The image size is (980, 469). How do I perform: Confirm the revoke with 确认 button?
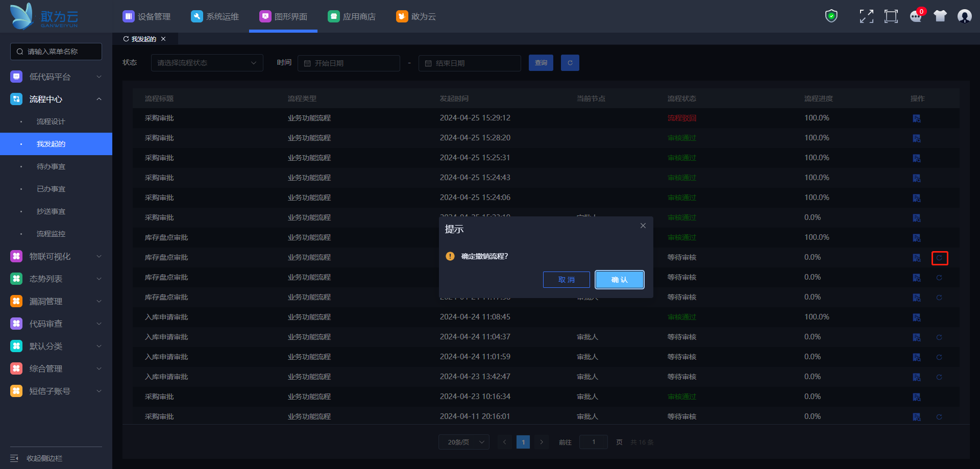point(619,280)
